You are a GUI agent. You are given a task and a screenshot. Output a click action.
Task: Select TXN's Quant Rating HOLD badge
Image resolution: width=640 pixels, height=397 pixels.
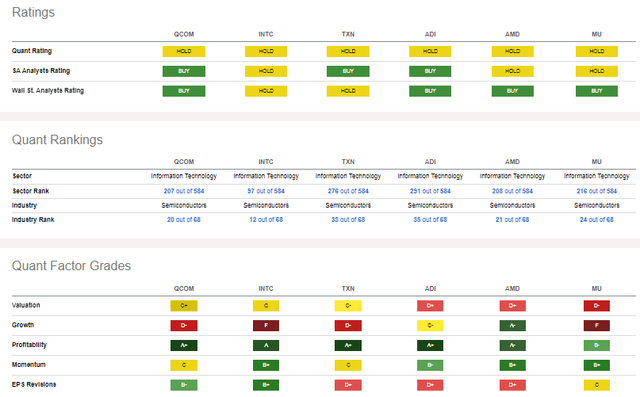(348, 51)
